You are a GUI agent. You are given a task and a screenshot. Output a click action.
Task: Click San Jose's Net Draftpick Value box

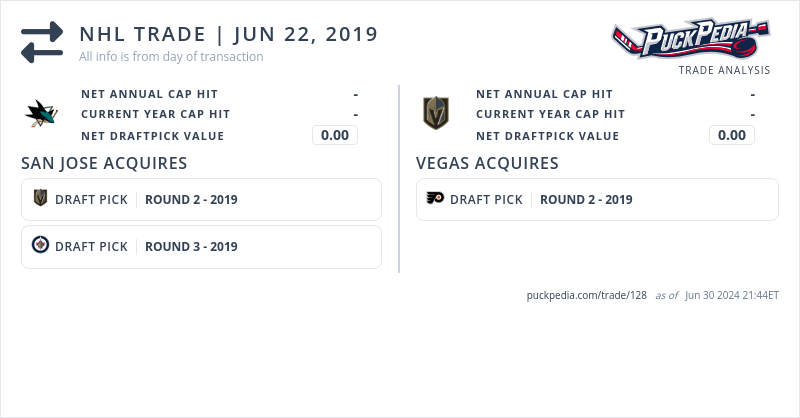tap(334, 135)
